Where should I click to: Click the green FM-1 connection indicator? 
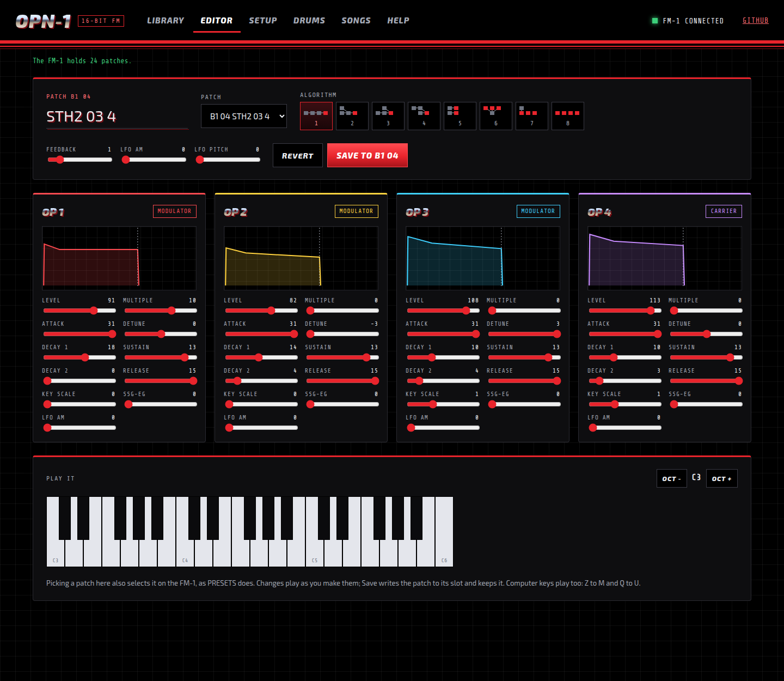pyautogui.click(x=655, y=21)
